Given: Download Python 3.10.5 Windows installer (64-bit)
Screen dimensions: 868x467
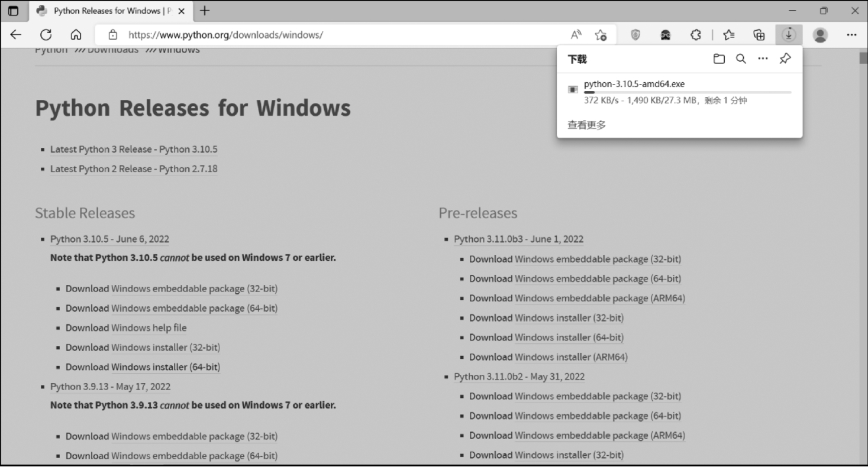Looking at the screenshot, I should [166, 367].
